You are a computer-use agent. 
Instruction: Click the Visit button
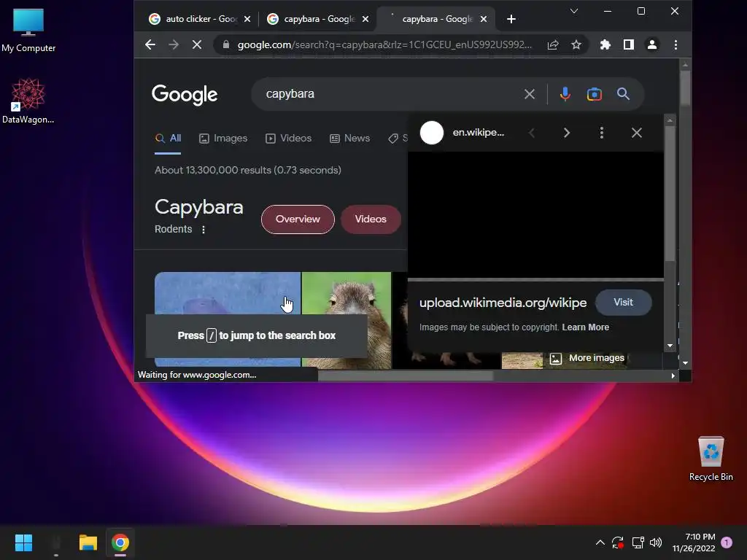click(623, 303)
